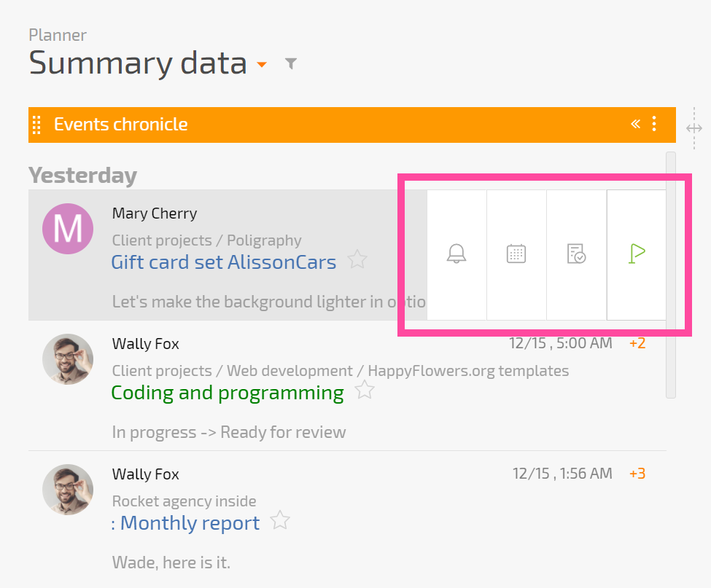The height and width of the screenshot is (588, 711).
Task: Click Mary Cherry's purple M avatar
Action: tap(68, 229)
